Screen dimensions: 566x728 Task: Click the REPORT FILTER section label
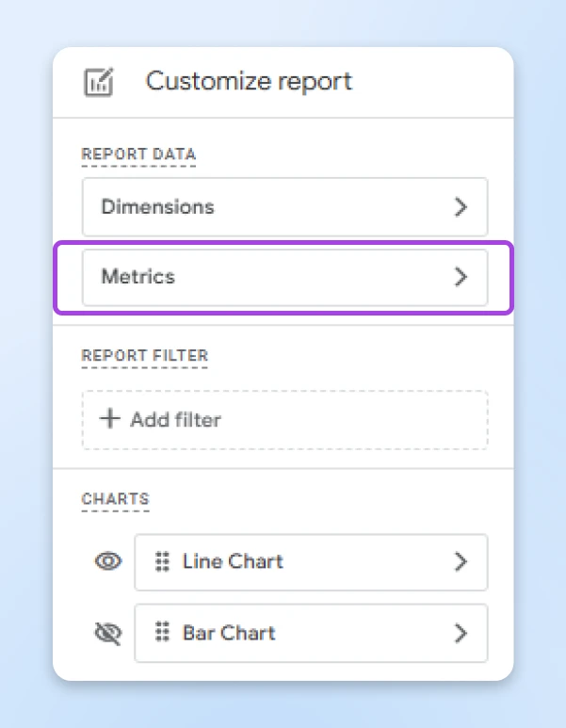(x=145, y=356)
